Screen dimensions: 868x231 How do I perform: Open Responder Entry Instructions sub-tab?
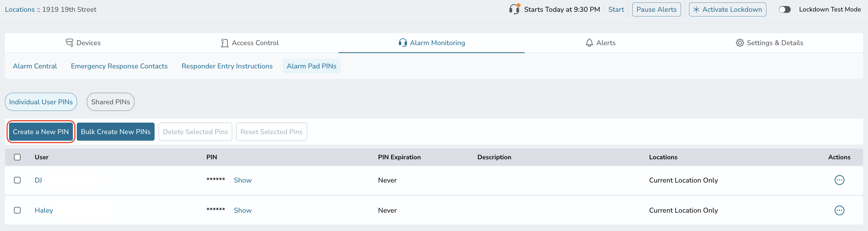[227, 66]
